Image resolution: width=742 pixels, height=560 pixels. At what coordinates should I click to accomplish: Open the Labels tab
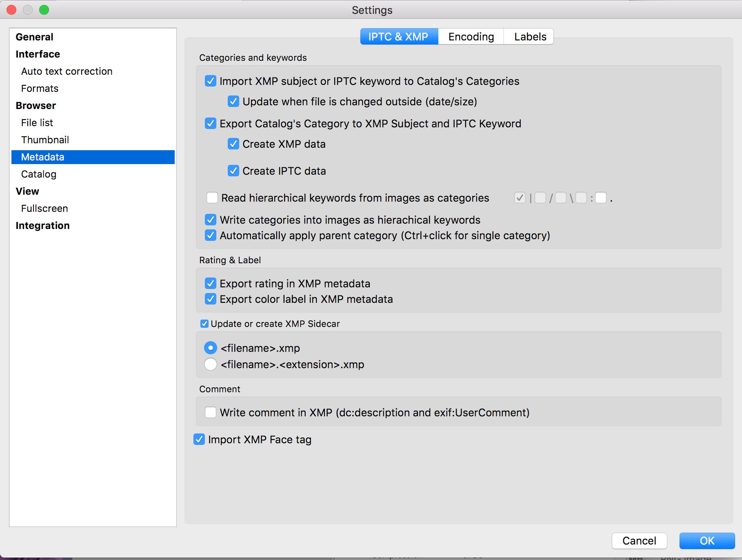click(x=529, y=37)
